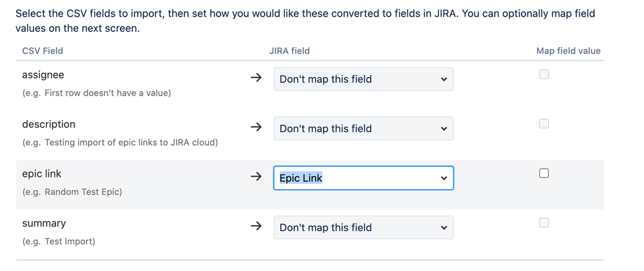
Task: Open the JIRA field dropdown for description
Action: pyautogui.click(x=363, y=128)
